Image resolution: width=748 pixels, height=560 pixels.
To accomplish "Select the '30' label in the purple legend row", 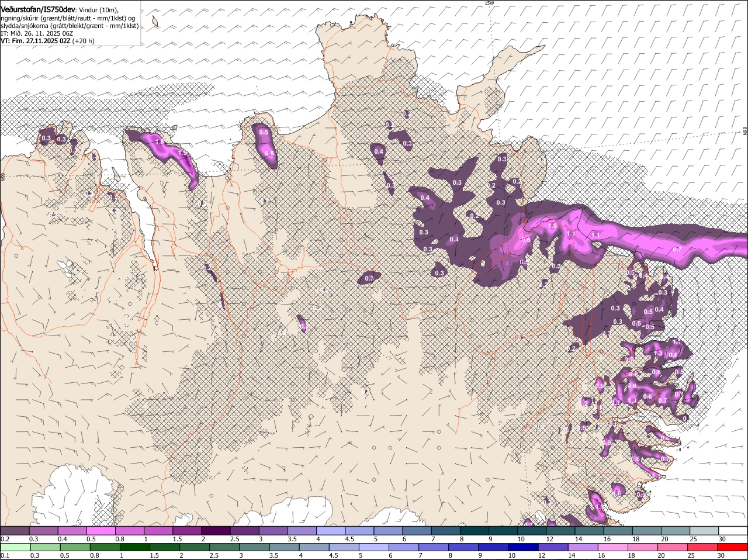I will pyautogui.click(x=722, y=538).
